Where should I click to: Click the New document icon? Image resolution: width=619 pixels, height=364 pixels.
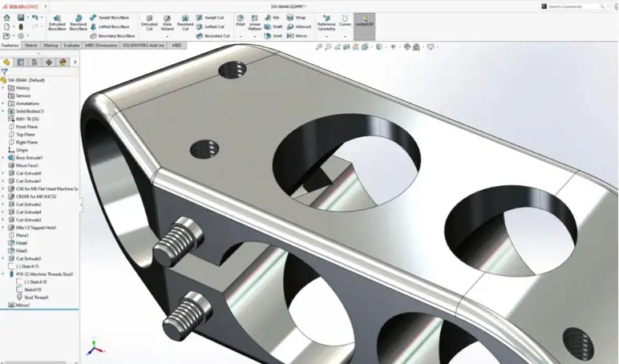(6, 26)
